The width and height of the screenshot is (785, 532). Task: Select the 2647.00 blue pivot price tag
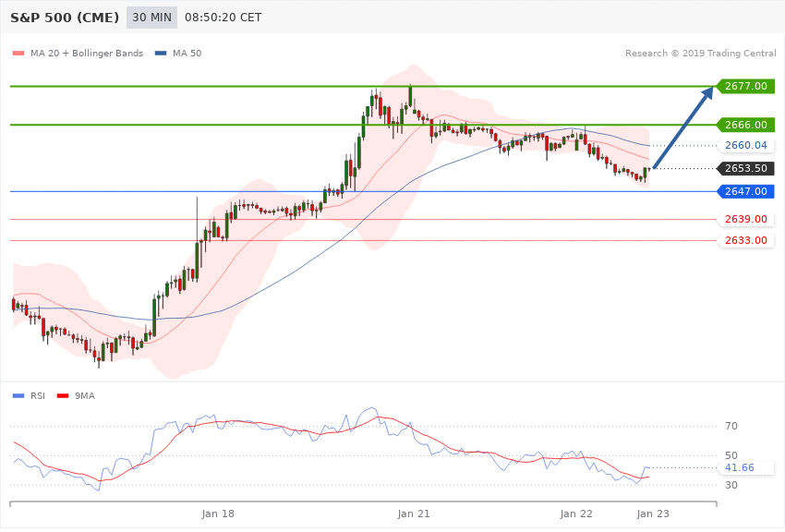746,191
